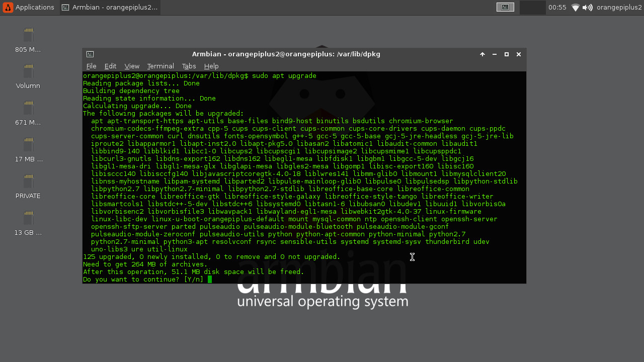This screenshot has height=362, width=644.
Task: Click '125 upgraded' summary line
Action: 212,257
